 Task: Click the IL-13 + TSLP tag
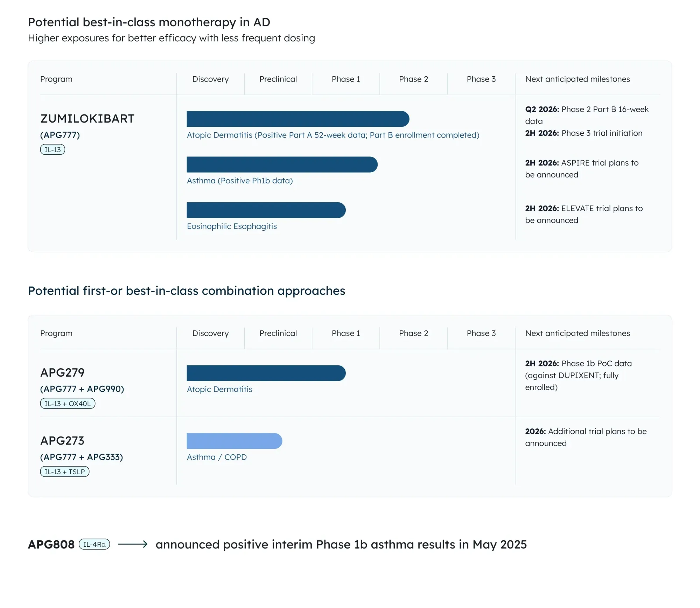coord(65,472)
